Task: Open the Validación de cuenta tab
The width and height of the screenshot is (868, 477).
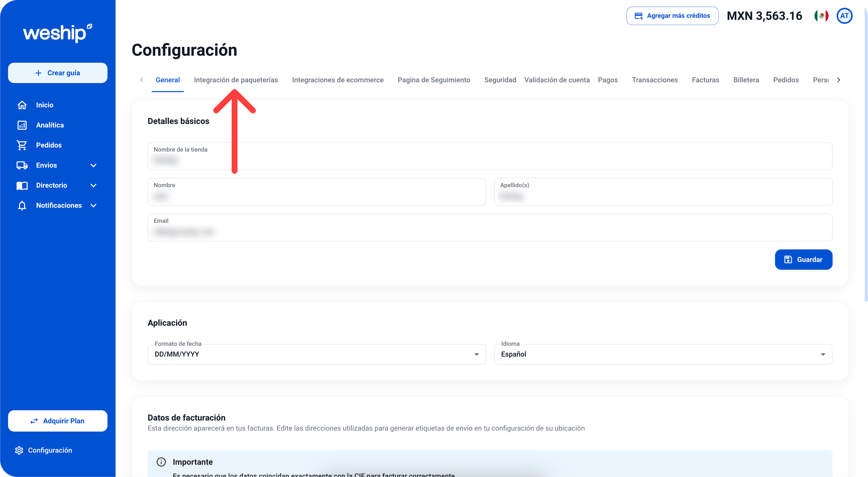Action: (557, 80)
